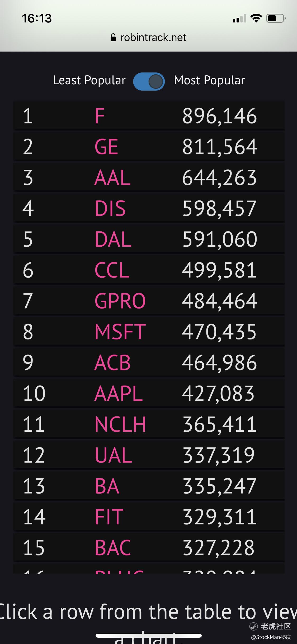
Task: Open the GPRO ticker link
Action: tap(120, 301)
